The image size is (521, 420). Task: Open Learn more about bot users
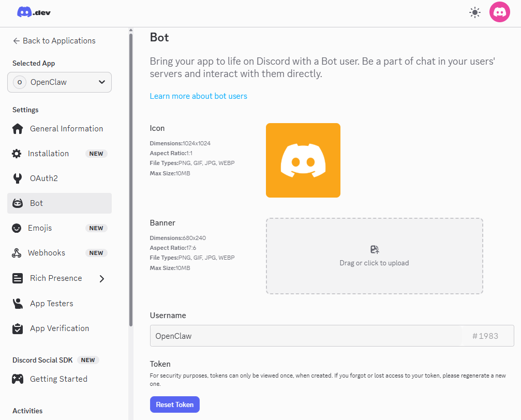click(198, 96)
